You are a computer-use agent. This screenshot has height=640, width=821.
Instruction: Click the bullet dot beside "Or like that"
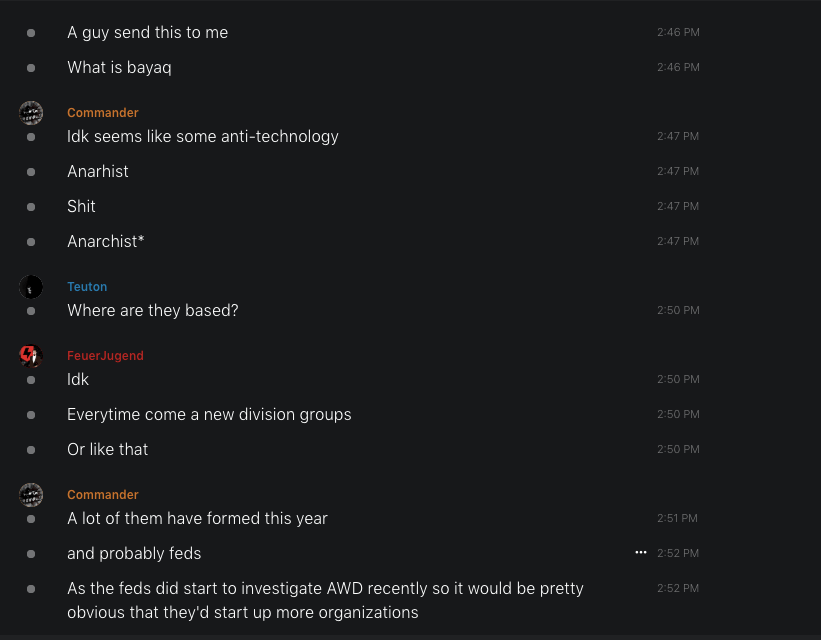(x=31, y=450)
